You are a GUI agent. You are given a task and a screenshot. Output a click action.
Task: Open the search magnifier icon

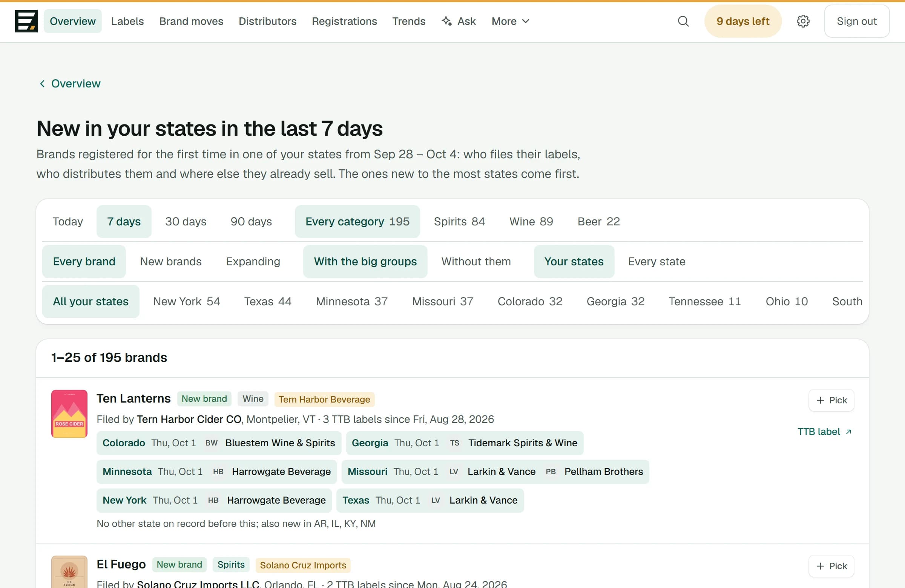(683, 21)
